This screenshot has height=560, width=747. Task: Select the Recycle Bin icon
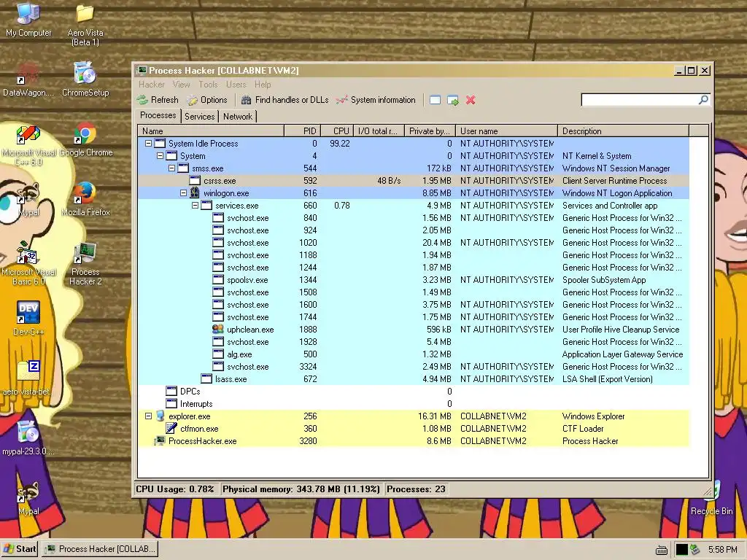coord(712,497)
